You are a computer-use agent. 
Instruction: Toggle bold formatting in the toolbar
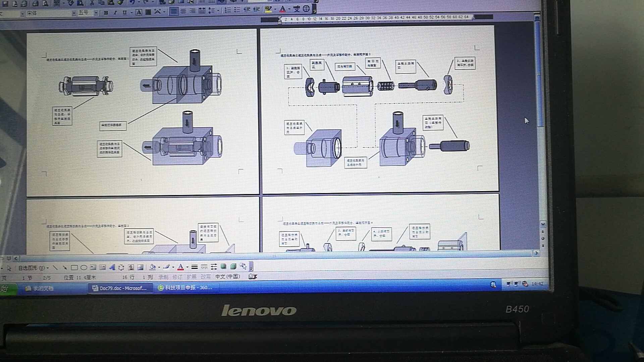(106, 13)
